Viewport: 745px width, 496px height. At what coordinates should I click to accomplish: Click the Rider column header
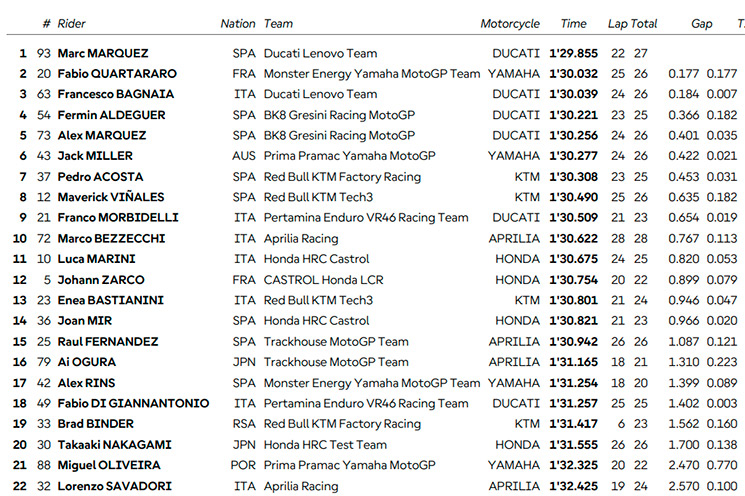tap(71, 24)
